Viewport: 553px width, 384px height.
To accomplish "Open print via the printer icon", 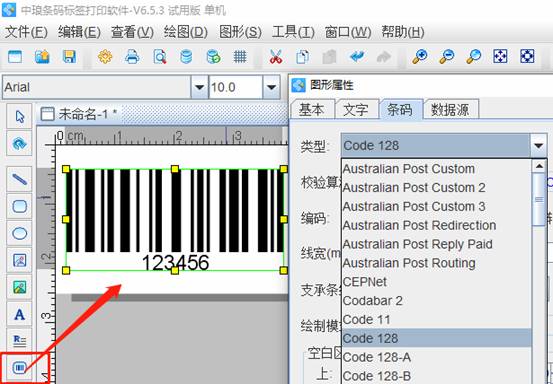I will coord(132,56).
